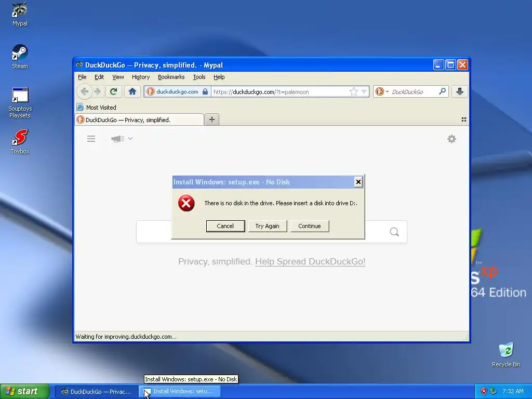
Task: Click the Most Visited bookmarks folder
Action: point(96,107)
